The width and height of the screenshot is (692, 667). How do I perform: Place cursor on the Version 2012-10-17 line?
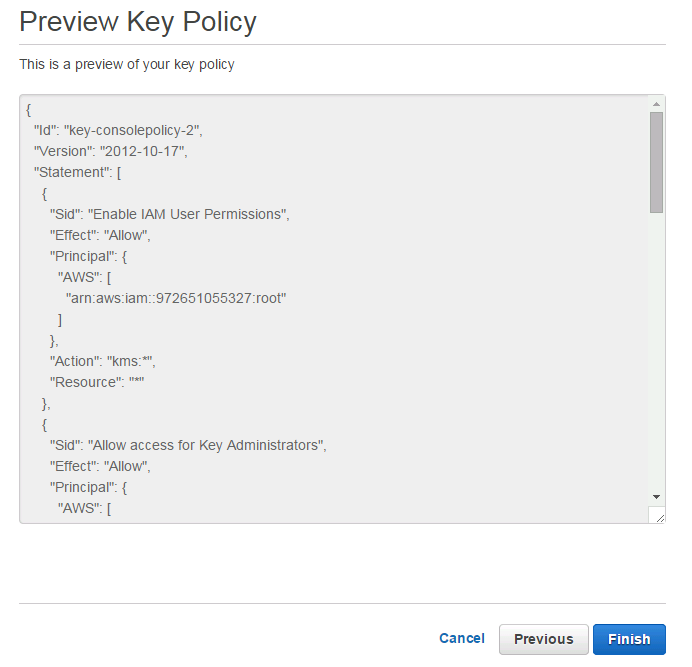pyautogui.click(x=111, y=151)
